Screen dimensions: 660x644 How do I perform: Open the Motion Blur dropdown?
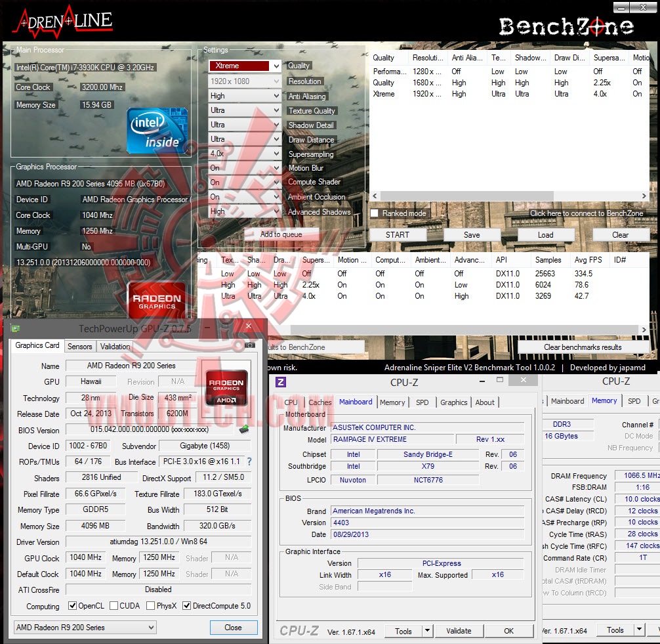245,167
